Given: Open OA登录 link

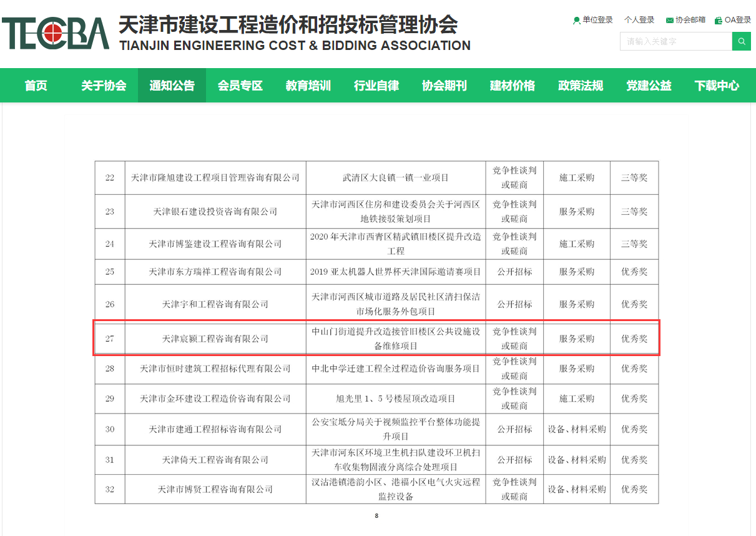Looking at the screenshot, I should 738,20.
